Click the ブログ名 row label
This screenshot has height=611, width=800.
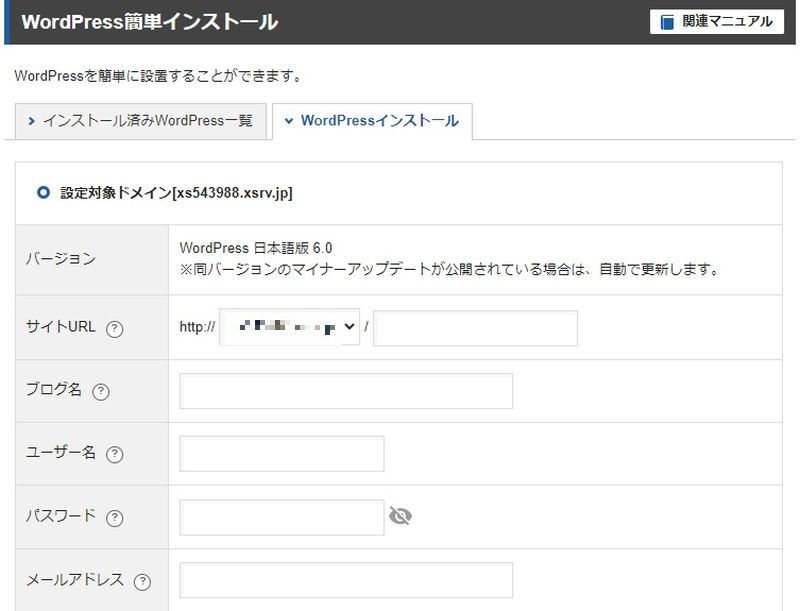(x=54, y=390)
